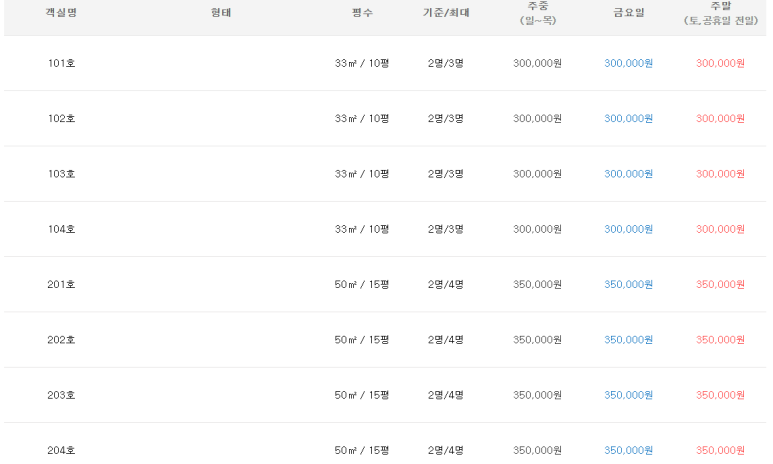Select room name 202호

[61, 340]
